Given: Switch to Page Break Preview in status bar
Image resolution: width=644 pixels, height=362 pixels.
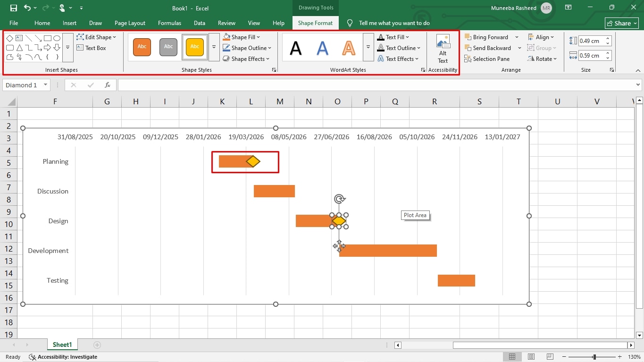Looking at the screenshot, I should (550, 357).
